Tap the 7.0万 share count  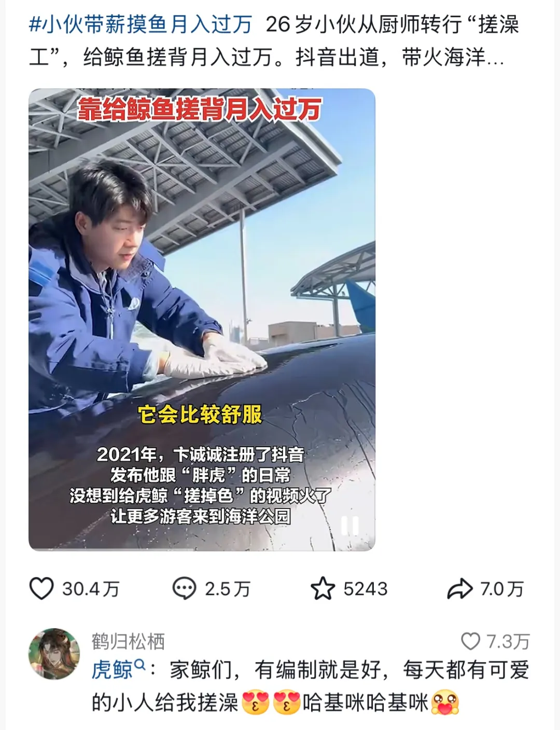[502, 589]
